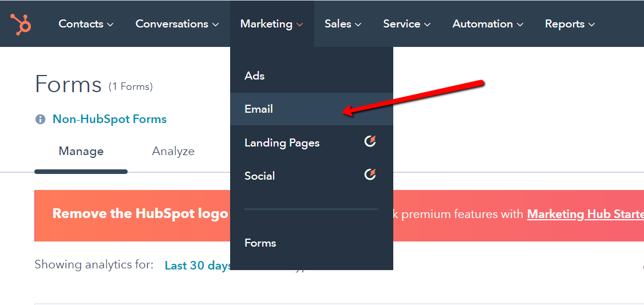
Task: Change the Last 30 days analytics range
Action: pos(197,266)
